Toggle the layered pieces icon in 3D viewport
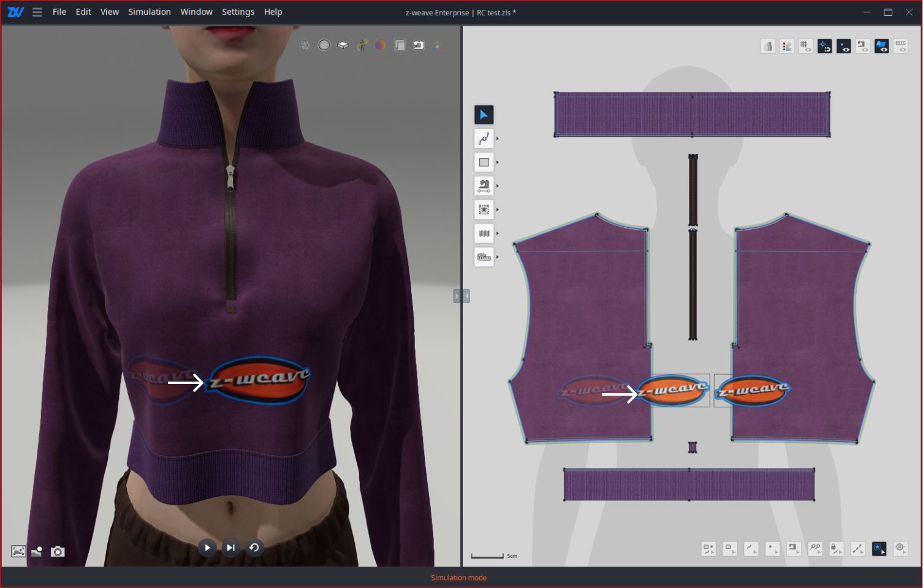Image resolution: width=923 pixels, height=588 pixels. click(400, 45)
